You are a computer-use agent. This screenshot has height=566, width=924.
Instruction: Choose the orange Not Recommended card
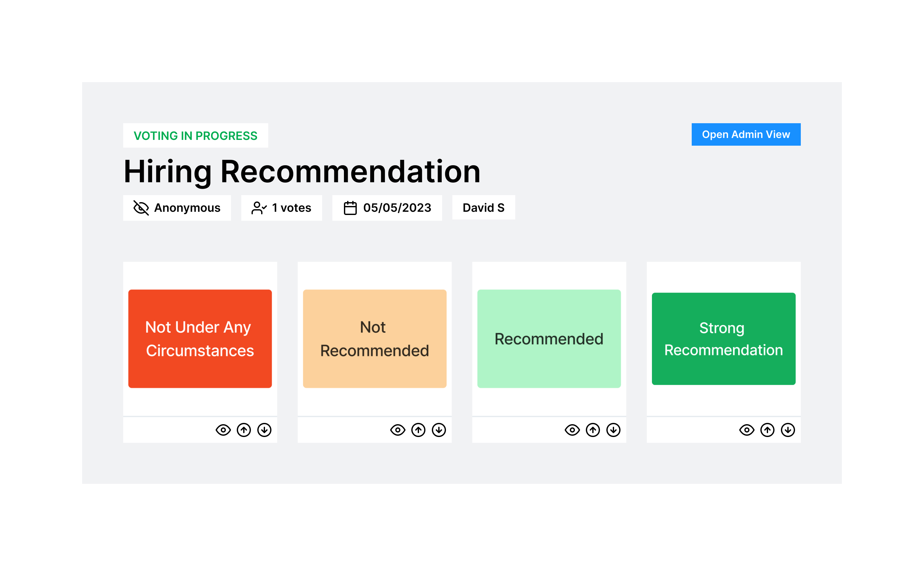[x=375, y=339]
